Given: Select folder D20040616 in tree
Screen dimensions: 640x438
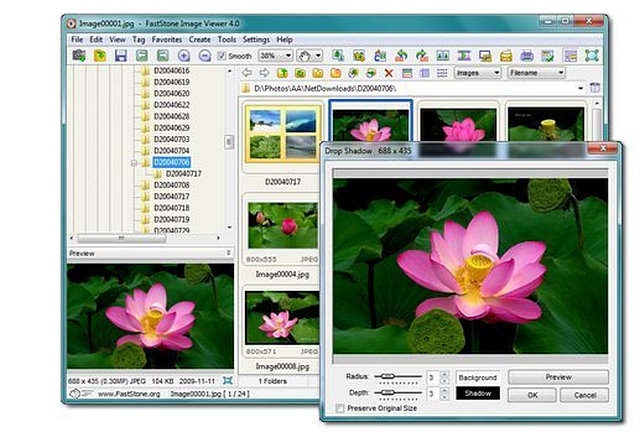Looking at the screenshot, I should tap(171, 71).
